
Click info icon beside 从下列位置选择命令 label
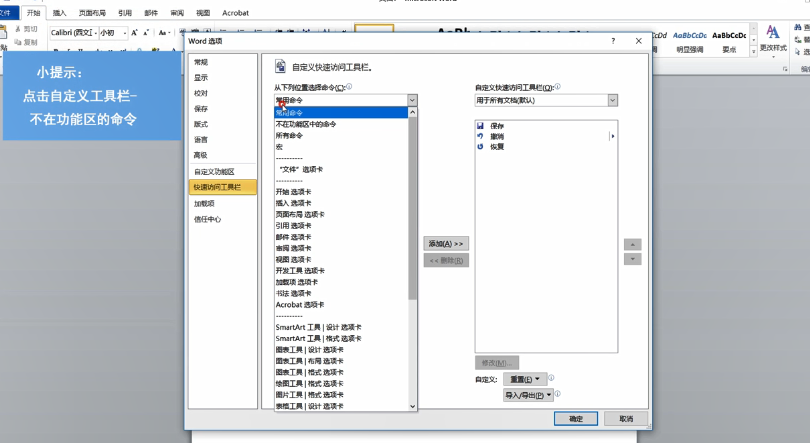(x=349, y=87)
